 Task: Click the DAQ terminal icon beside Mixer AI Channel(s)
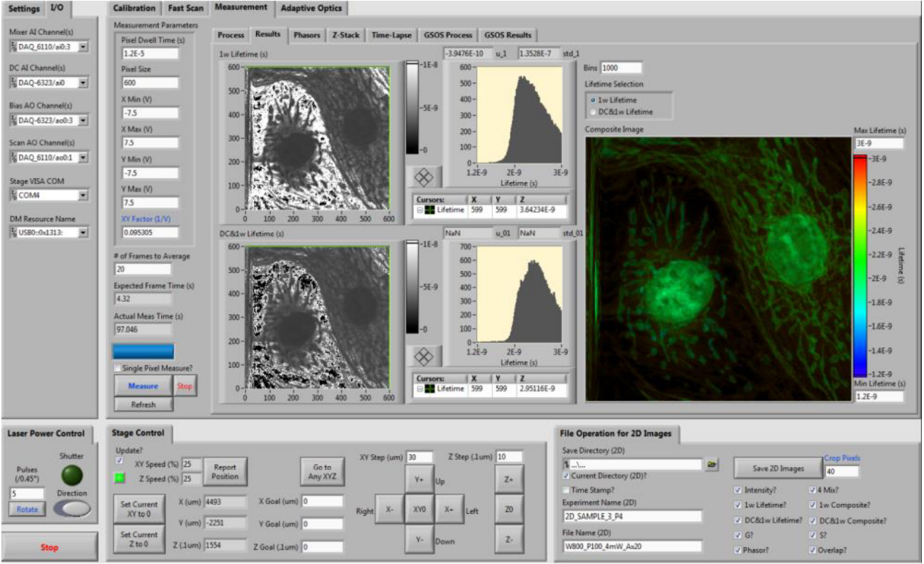[x=15, y=46]
